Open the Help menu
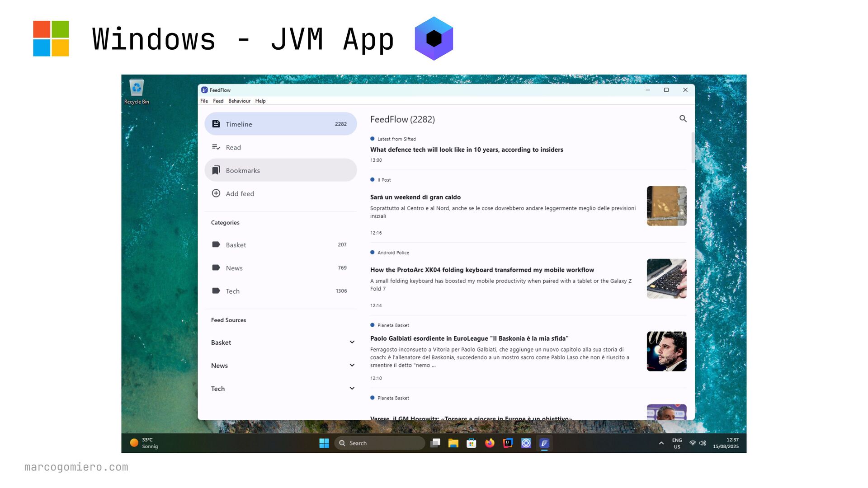Image resolution: width=868 pixels, height=488 pixels. (260, 101)
